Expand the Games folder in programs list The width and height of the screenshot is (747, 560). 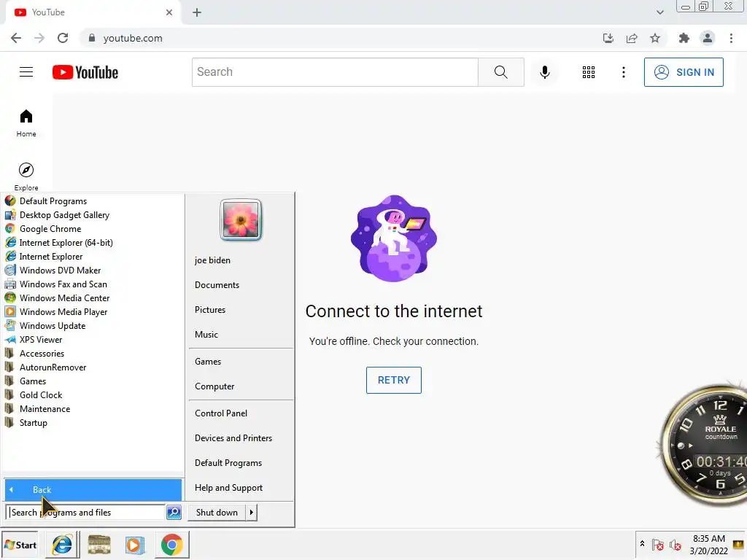click(33, 381)
